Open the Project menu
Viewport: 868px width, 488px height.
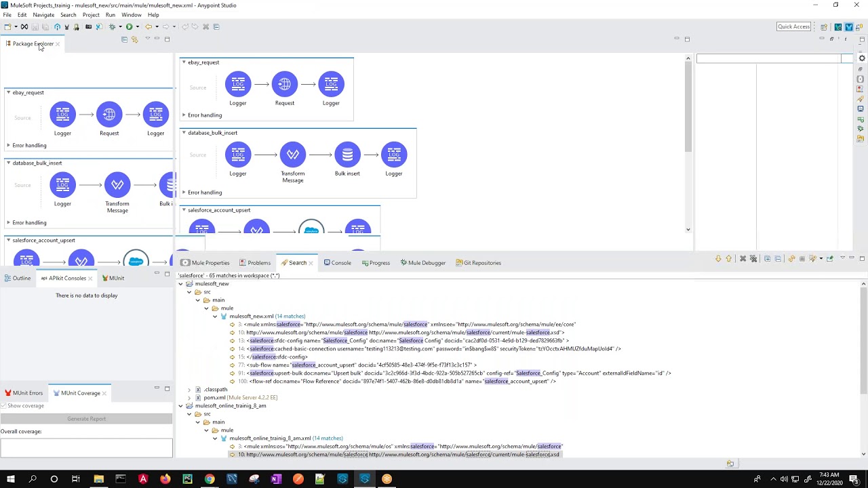(x=91, y=15)
